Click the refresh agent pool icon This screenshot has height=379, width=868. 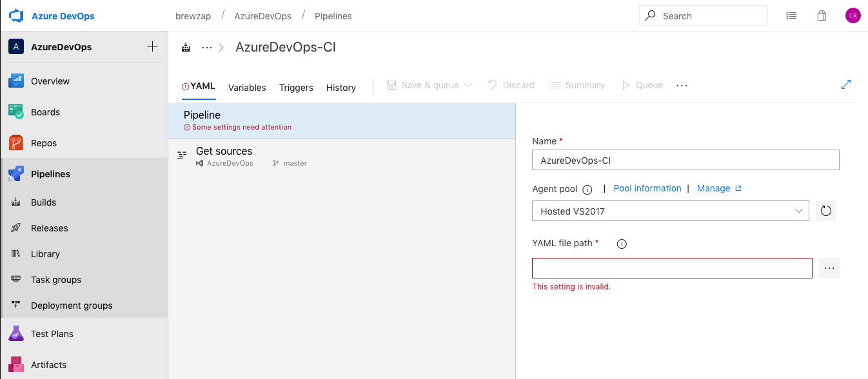coord(826,211)
